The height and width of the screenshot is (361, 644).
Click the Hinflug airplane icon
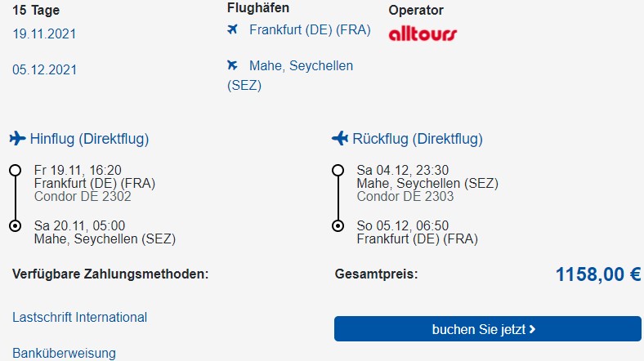[x=18, y=138]
